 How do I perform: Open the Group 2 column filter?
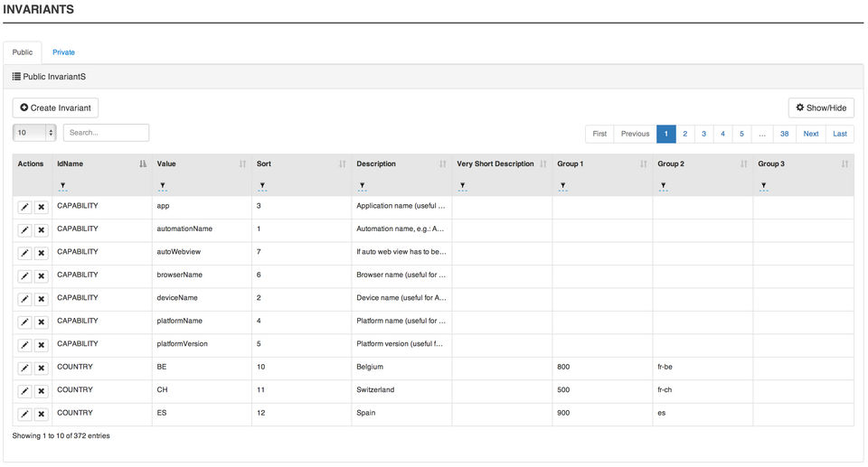(663, 186)
